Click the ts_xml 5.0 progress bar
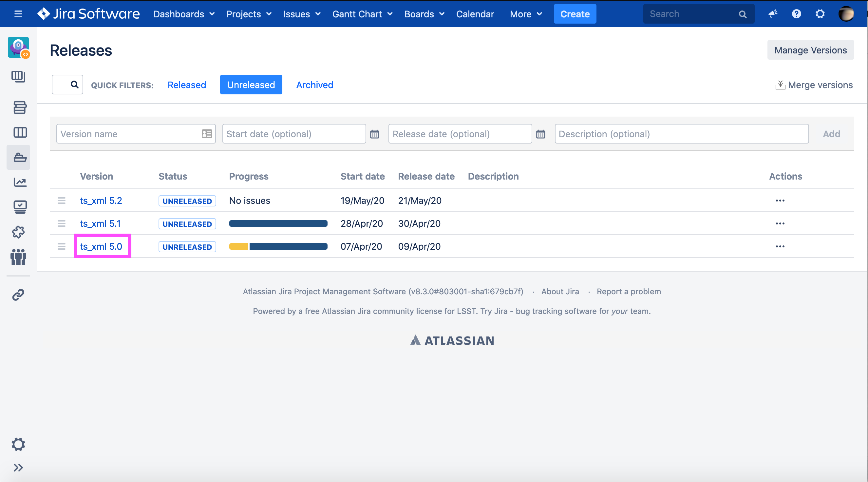Image resolution: width=868 pixels, height=482 pixels. pyautogui.click(x=278, y=246)
